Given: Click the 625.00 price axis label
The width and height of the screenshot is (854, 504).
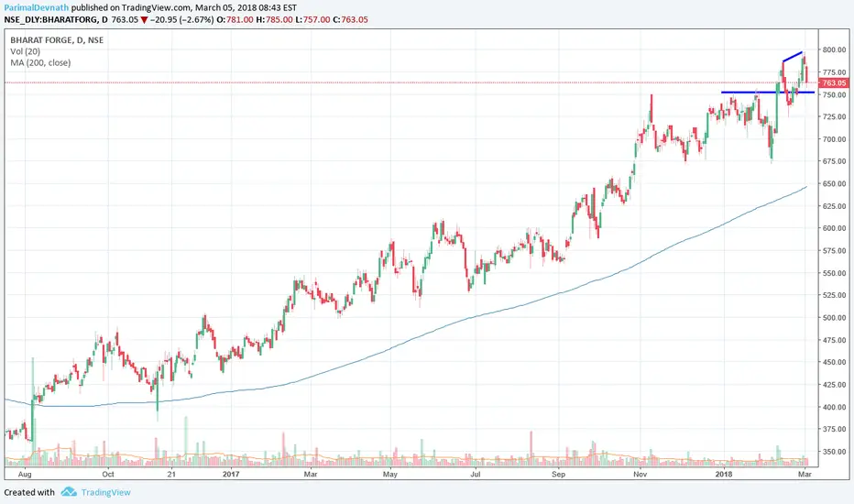Looking at the screenshot, I should click(x=834, y=206).
